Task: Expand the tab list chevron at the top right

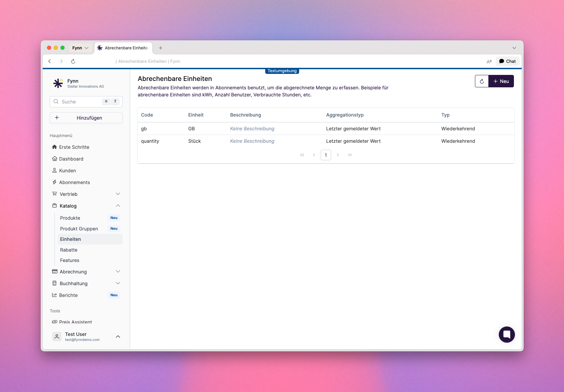Action: coord(514,48)
